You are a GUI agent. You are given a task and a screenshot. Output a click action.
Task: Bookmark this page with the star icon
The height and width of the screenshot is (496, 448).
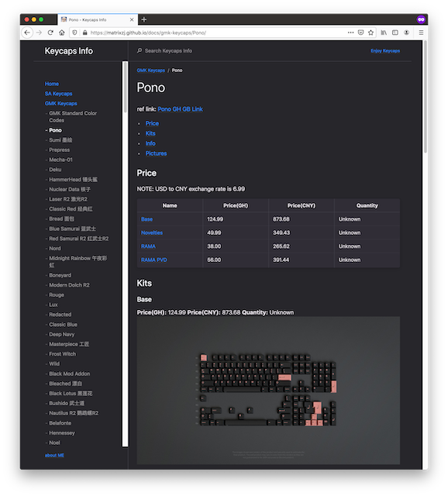click(x=370, y=33)
